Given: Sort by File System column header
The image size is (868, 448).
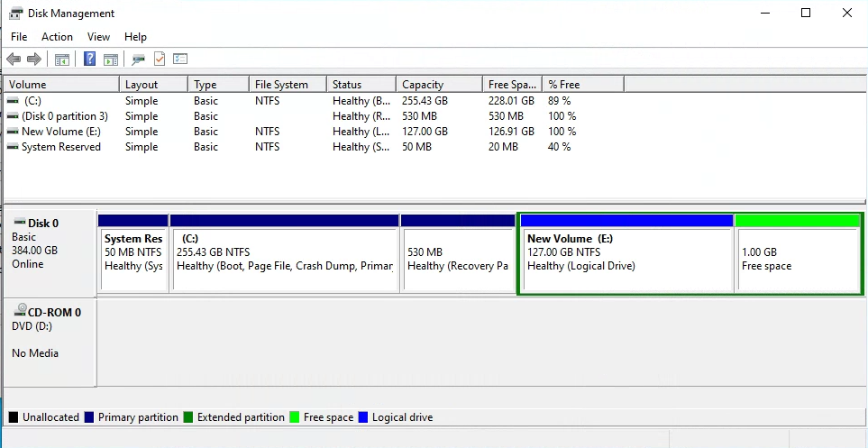Looking at the screenshot, I should pyautogui.click(x=281, y=85).
